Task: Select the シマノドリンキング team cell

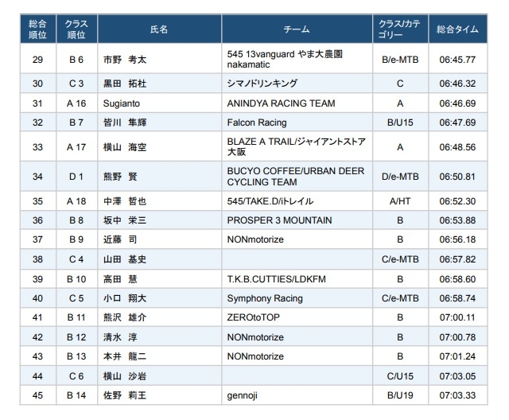Action: pos(262,84)
